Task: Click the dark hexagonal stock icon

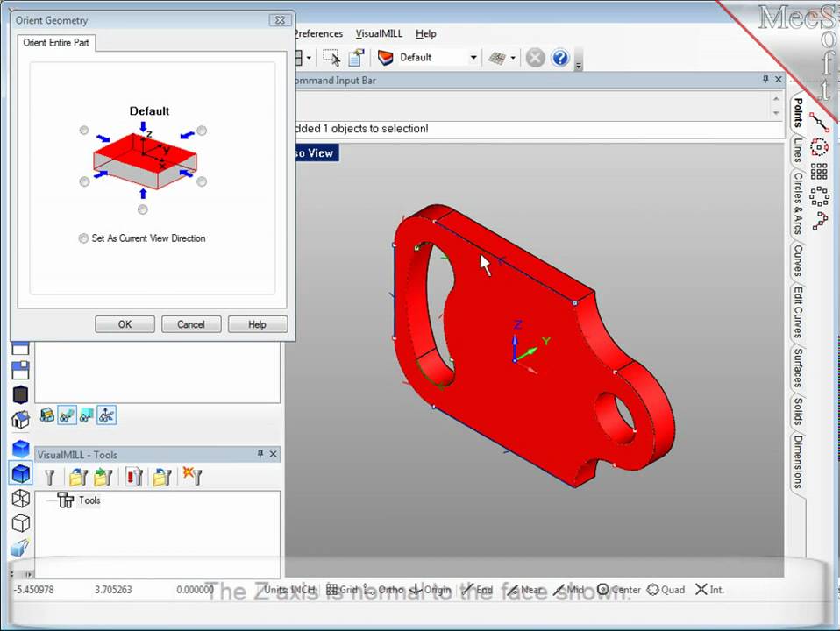Action: [x=20, y=394]
